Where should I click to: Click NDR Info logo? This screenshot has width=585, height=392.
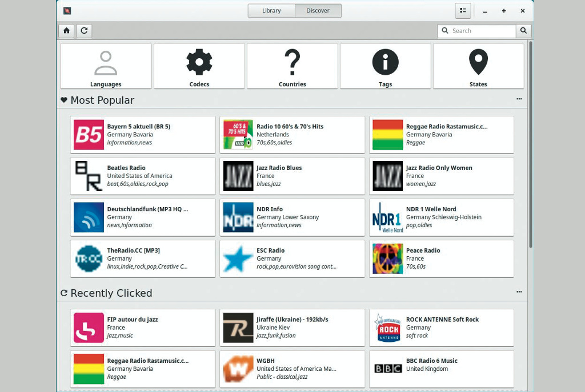click(238, 217)
